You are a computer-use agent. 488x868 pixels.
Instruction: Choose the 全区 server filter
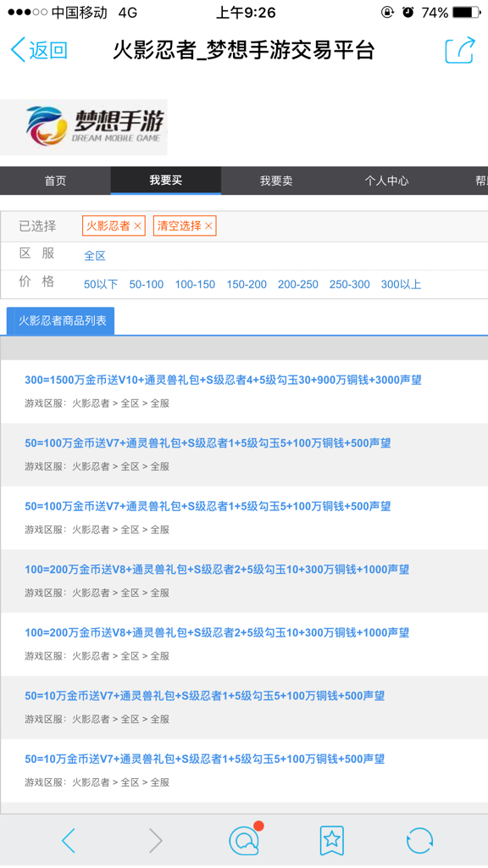[95, 256]
